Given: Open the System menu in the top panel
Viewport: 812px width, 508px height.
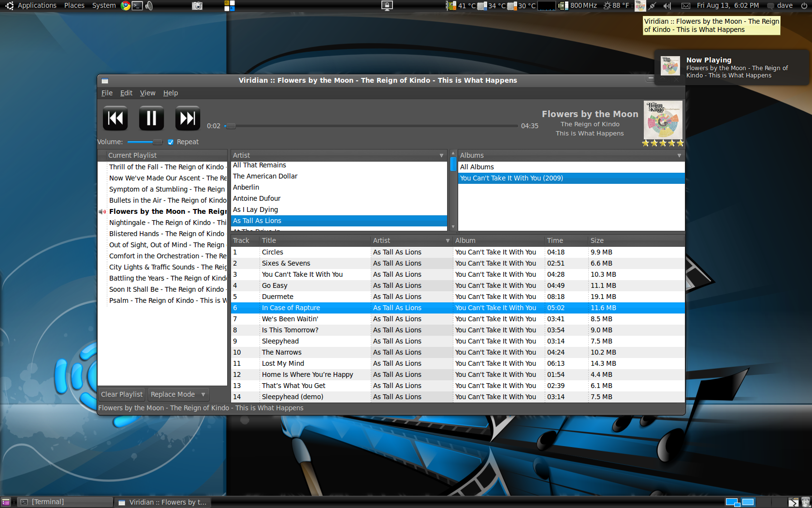Looking at the screenshot, I should click(x=104, y=5).
